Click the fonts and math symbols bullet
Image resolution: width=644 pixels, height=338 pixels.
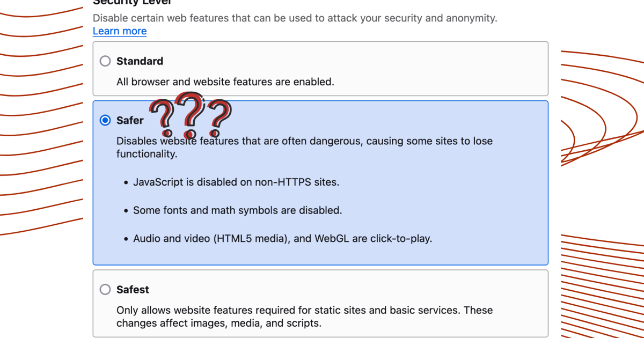[x=238, y=210]
